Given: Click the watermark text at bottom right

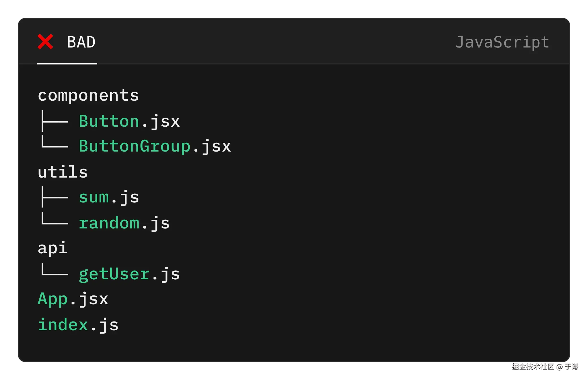Looking at the screenshot, I should point(545,366).
